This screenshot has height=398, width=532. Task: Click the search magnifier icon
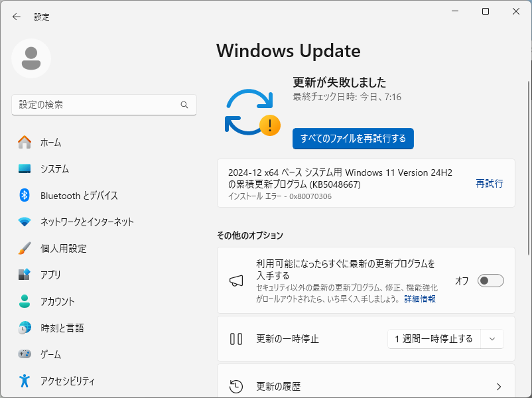click(x=184, y=105)
